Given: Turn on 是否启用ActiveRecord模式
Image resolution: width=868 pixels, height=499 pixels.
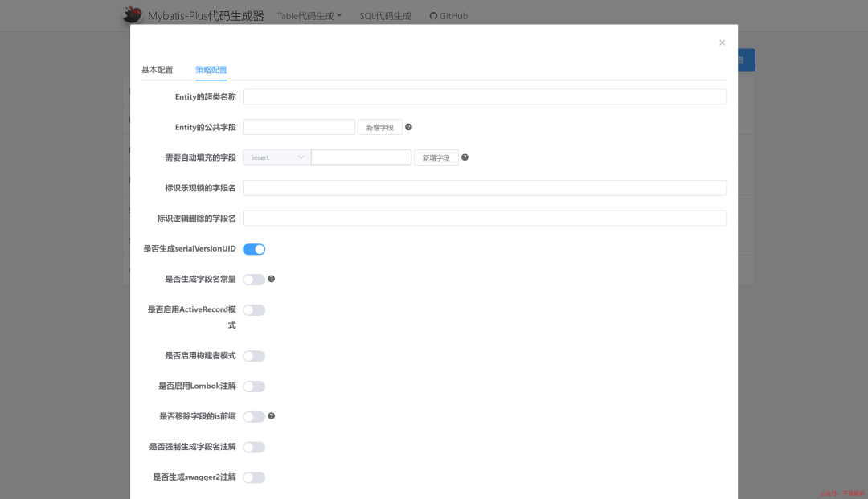Looking at the screenshot, I should (253, 309).
